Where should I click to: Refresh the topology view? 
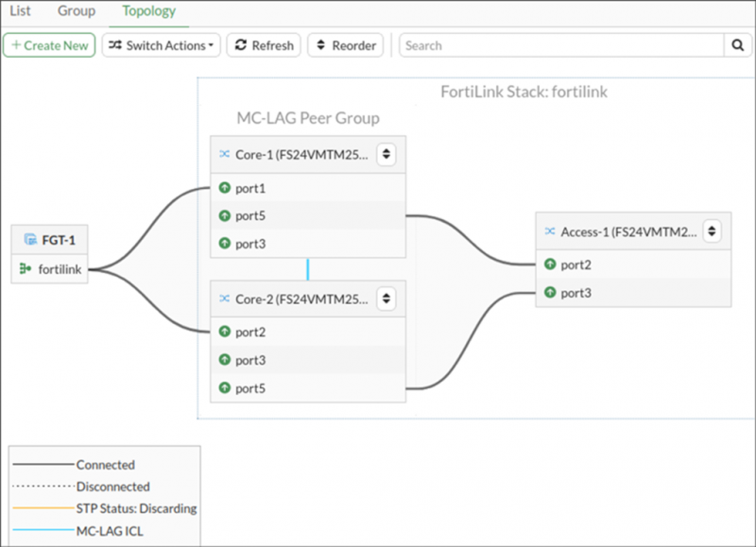pos(264,45)
